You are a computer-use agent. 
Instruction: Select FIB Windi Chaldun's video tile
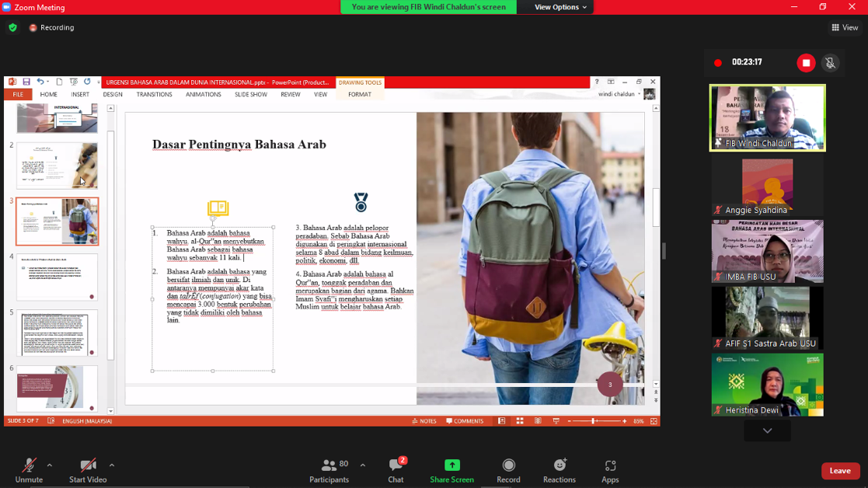point(767,117)
